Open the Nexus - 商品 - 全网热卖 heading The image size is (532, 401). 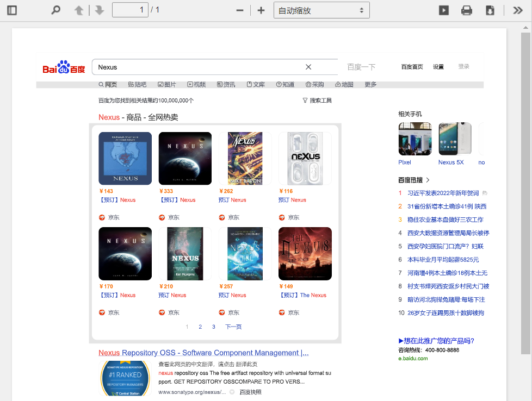[x=138, y=117]
